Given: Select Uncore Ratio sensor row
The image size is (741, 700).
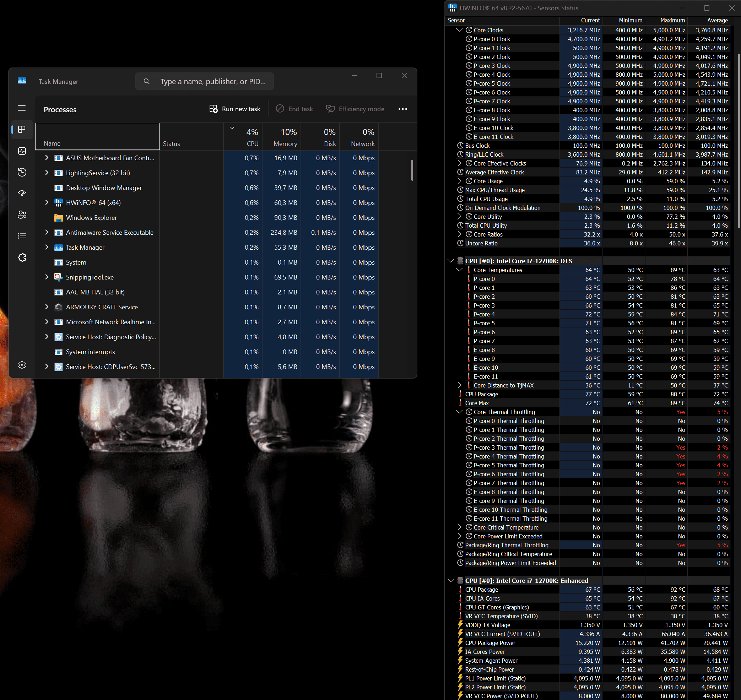Looking at the screenshot, I should point(588,243).
